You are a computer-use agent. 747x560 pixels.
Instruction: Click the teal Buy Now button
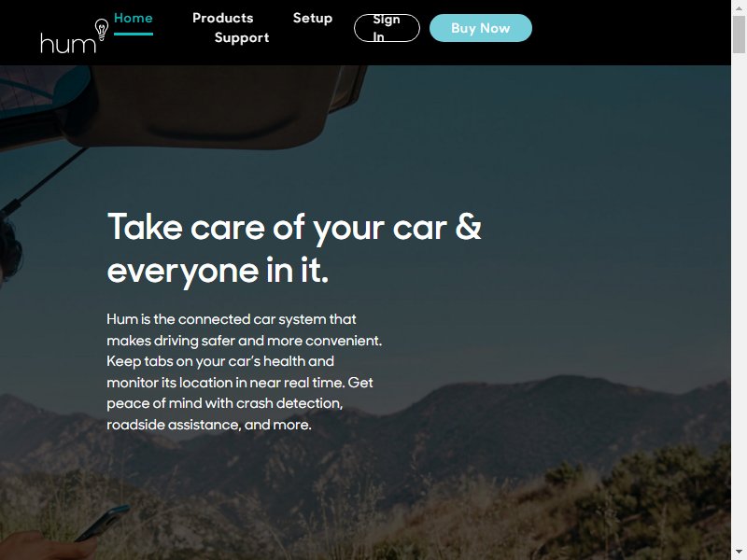(481, 28)
